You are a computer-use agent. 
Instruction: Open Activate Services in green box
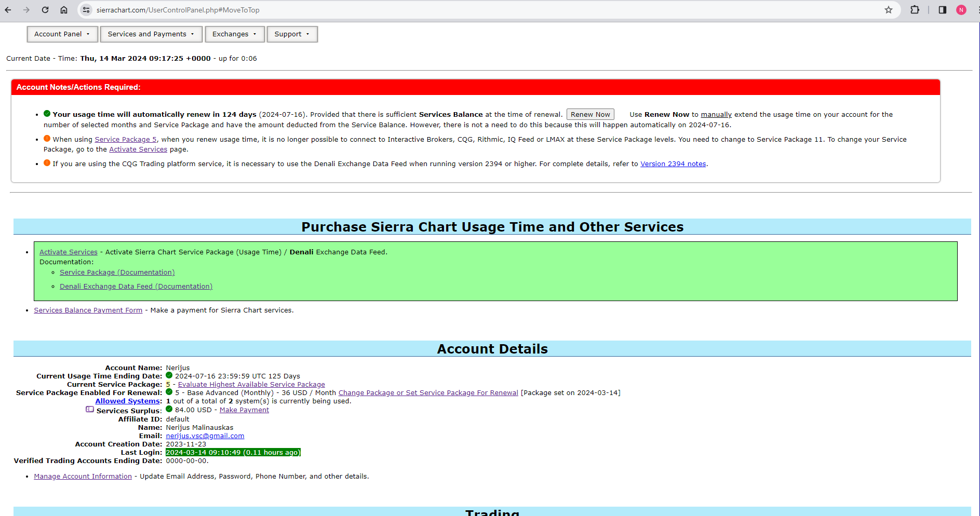[69, 252]
